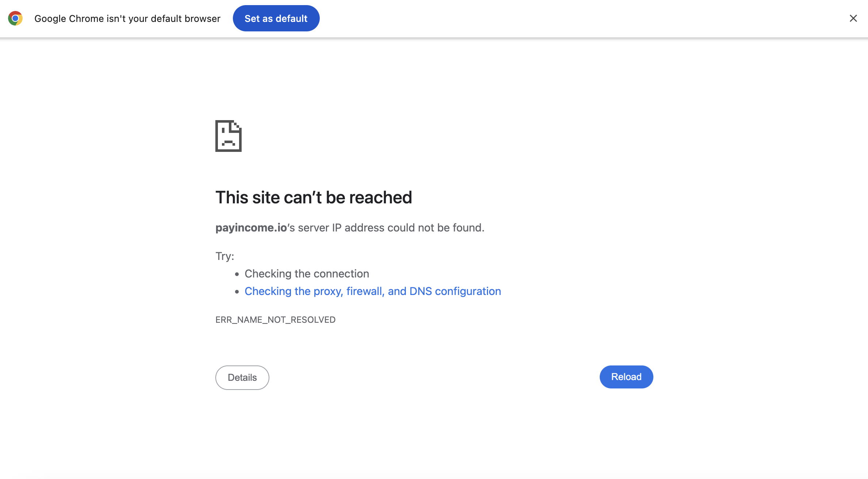Open the proxy, firewall, and DNS link
Screen dimensions: 868x479
[373, 291]
